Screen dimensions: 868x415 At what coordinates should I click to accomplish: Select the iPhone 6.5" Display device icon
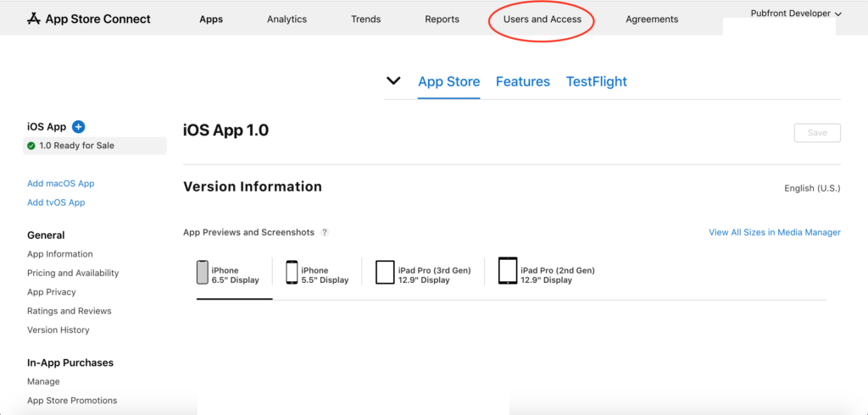tap(203, 273)
